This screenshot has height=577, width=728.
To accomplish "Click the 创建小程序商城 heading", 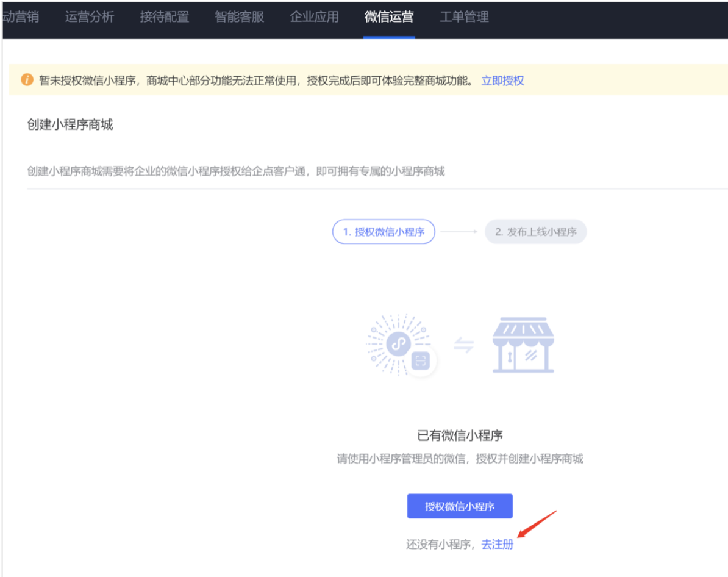I will coord(70,124).
